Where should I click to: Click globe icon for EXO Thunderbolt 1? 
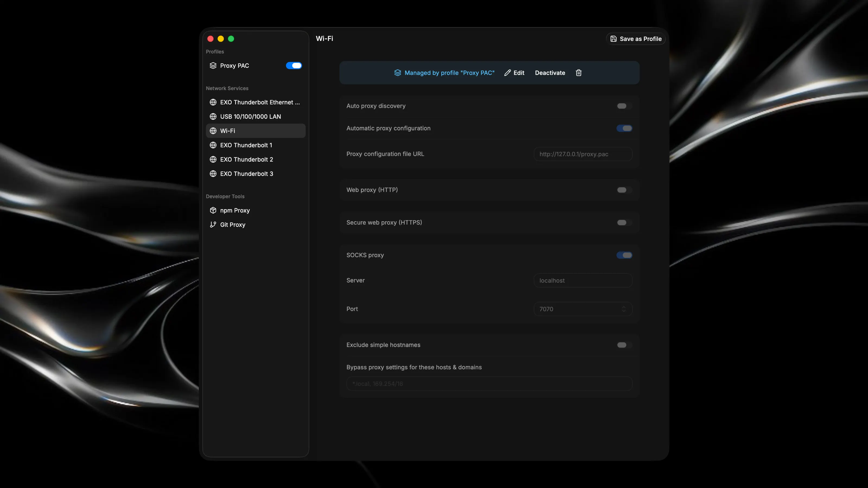pyautogui.click(x=213, y=145)
